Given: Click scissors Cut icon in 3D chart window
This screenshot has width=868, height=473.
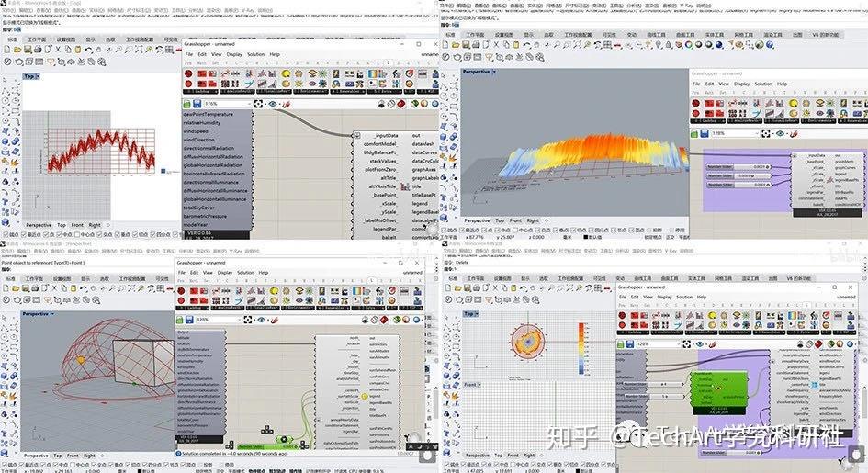Looking at the screenshot, I should [x=497, y=45].
